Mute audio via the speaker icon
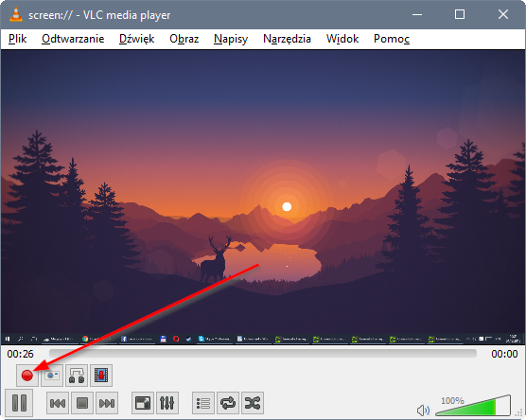 pos(423,410)
